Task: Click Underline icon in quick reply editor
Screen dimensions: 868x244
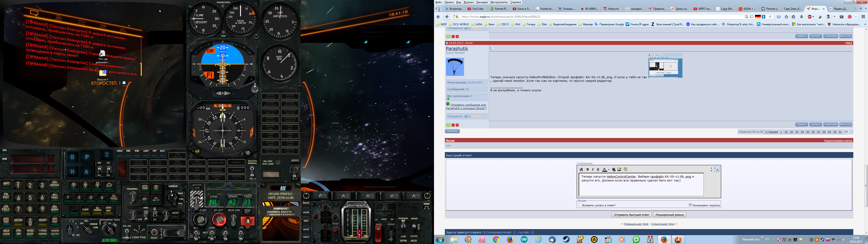Action: click(x=598, y=169)
